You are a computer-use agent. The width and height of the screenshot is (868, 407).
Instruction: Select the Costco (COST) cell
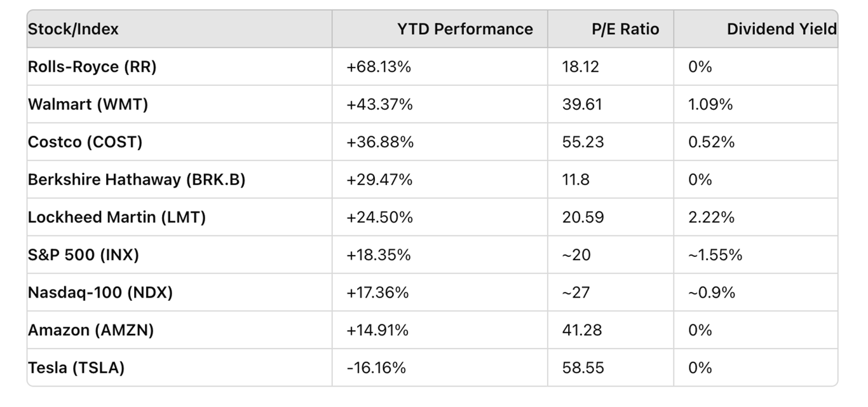click(x=85, y=142)
